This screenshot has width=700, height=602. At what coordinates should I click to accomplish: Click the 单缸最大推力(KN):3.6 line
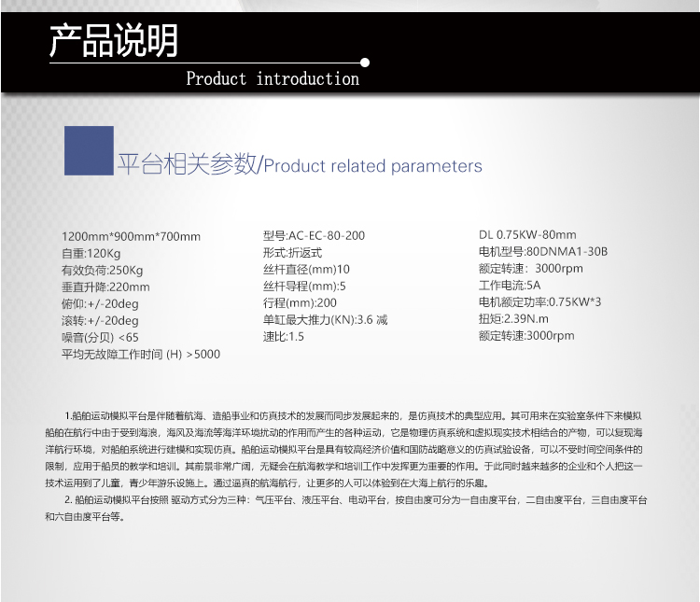point(325,320)
